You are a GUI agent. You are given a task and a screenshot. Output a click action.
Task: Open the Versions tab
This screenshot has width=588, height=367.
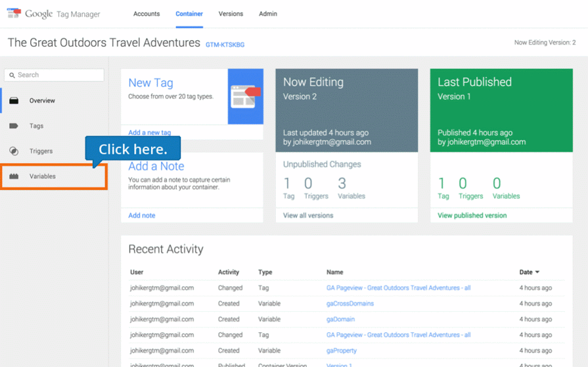click(x=231, y=14)
